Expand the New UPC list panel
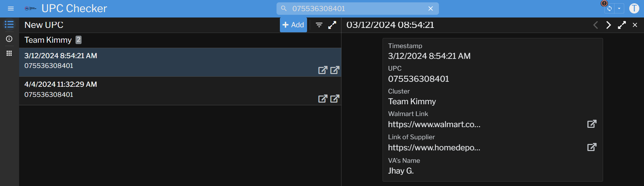This screenshot has height=186, width=644. click(332, 25)
